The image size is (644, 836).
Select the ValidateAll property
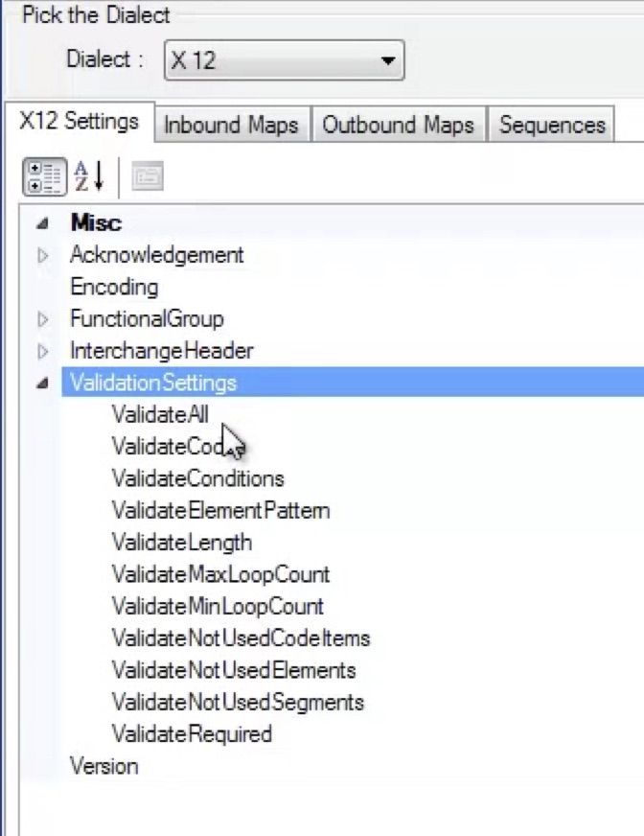pyautogui.click(x=160, y=415)
